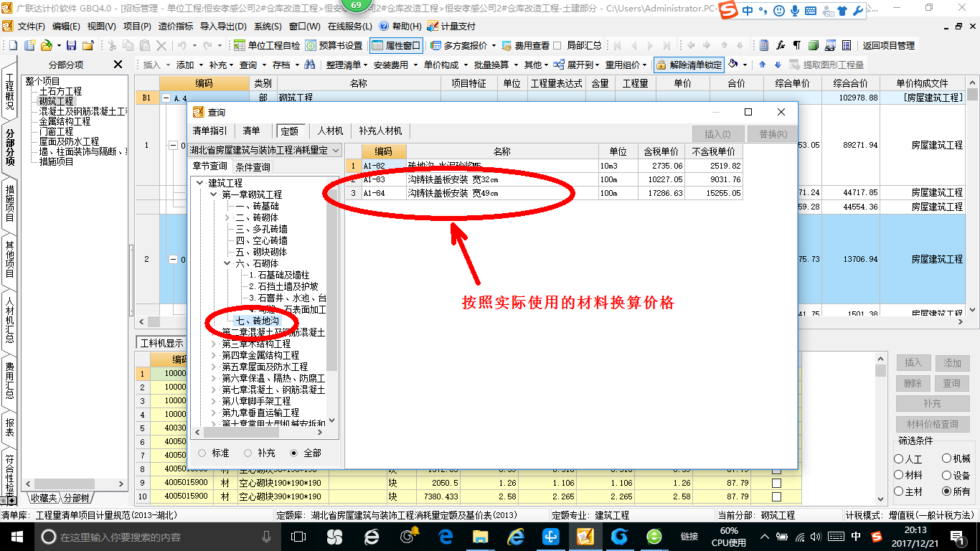This screenshot has width=980, height=551.
Task: Click the fx formula icon
Action: [x=781, y=45]
